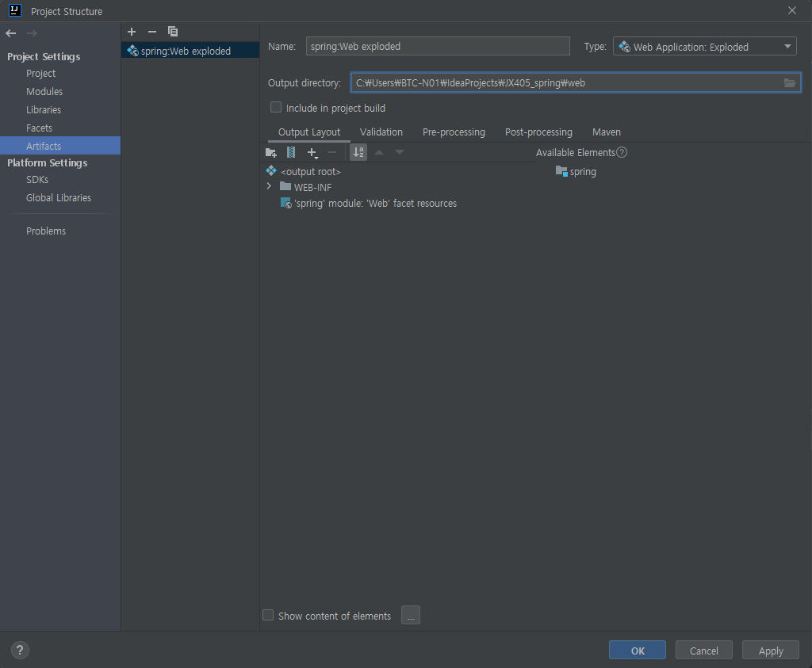Toggle sort elements by names and types

[x=358, y=152]
